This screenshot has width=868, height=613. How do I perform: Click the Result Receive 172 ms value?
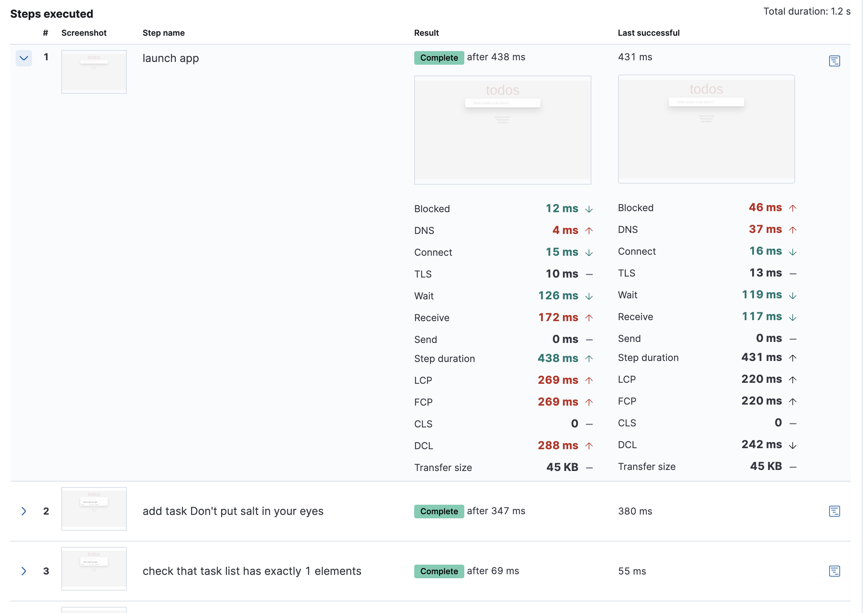point(558,317)
